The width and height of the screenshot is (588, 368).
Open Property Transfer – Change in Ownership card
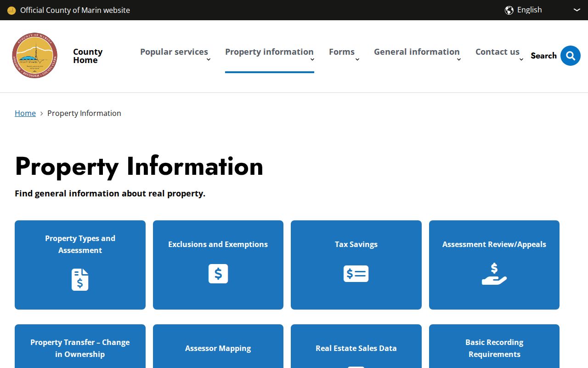(x=80, y=346)
